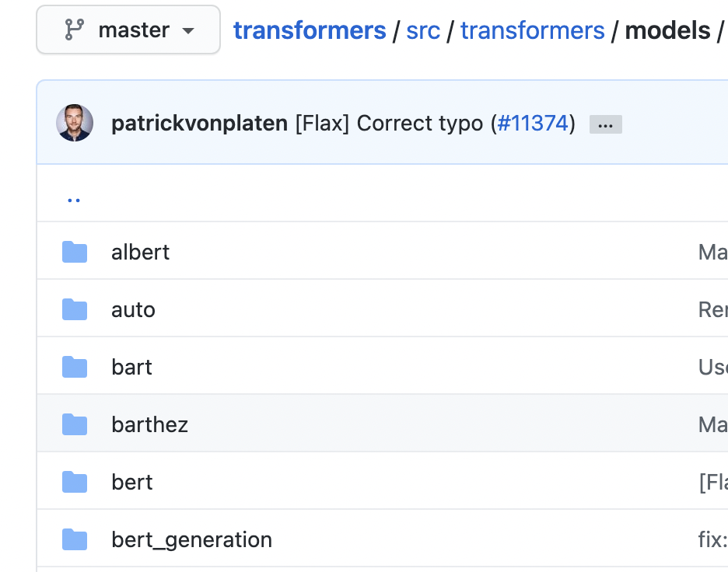This screenshot has width=728, height=572.
Task: Click the git branch icon beside master
Action: click(75, 30)
